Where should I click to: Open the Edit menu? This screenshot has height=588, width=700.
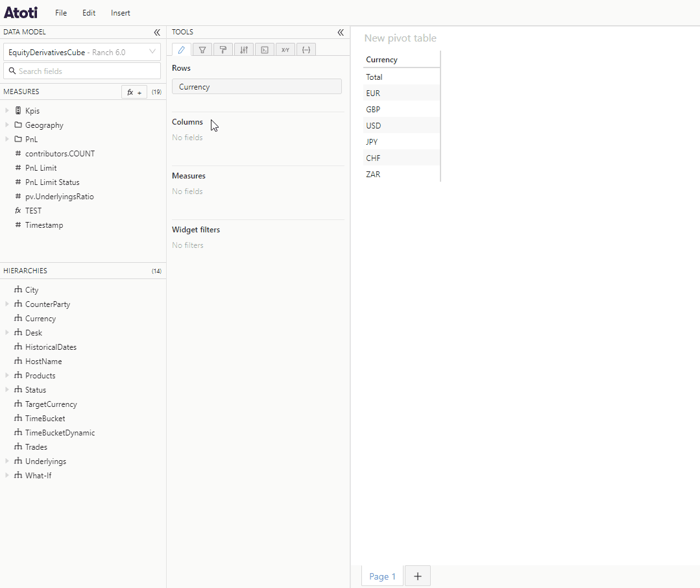[89, 13]
